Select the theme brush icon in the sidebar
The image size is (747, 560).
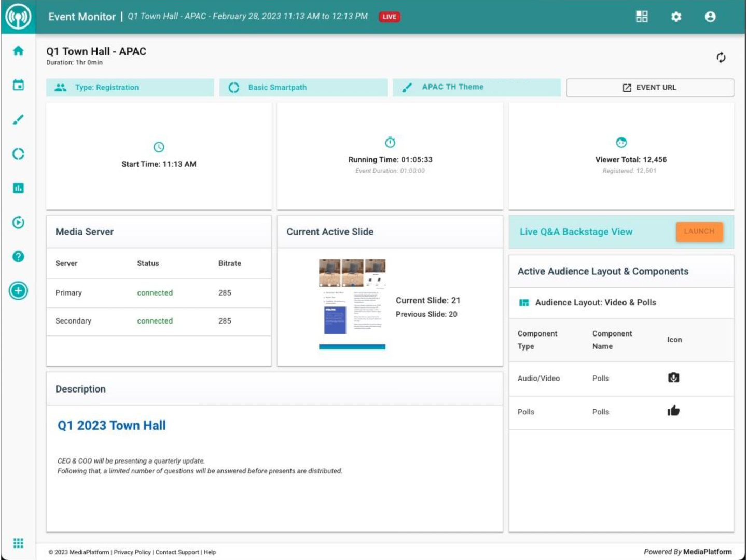[19, 119]
